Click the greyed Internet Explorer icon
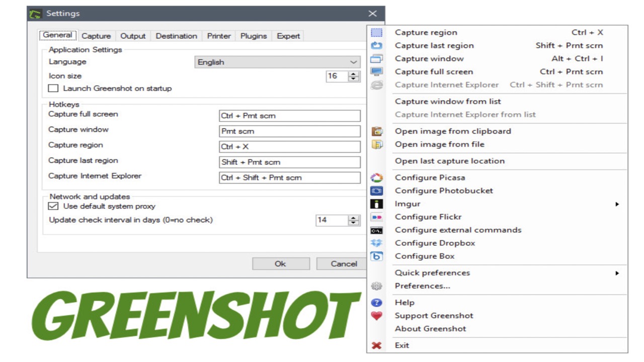Viewport: 644px width, 362px height. tap(376, 85)
